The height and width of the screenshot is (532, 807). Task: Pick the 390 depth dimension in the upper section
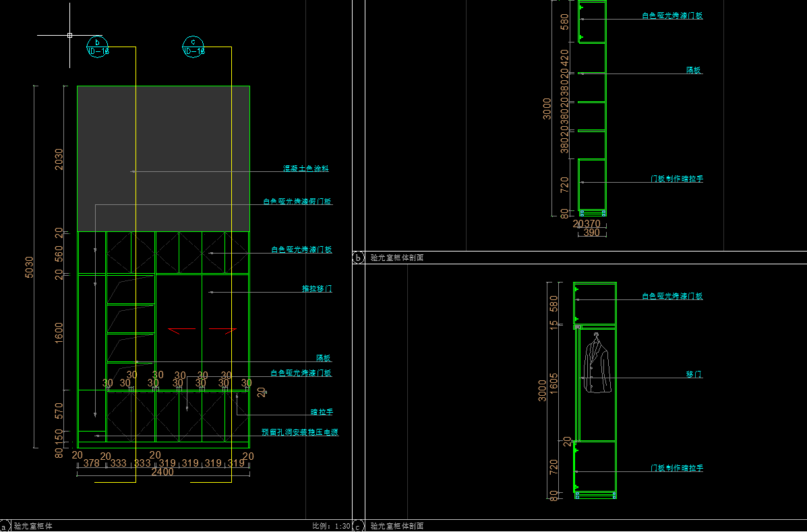[x=591, y=233]
